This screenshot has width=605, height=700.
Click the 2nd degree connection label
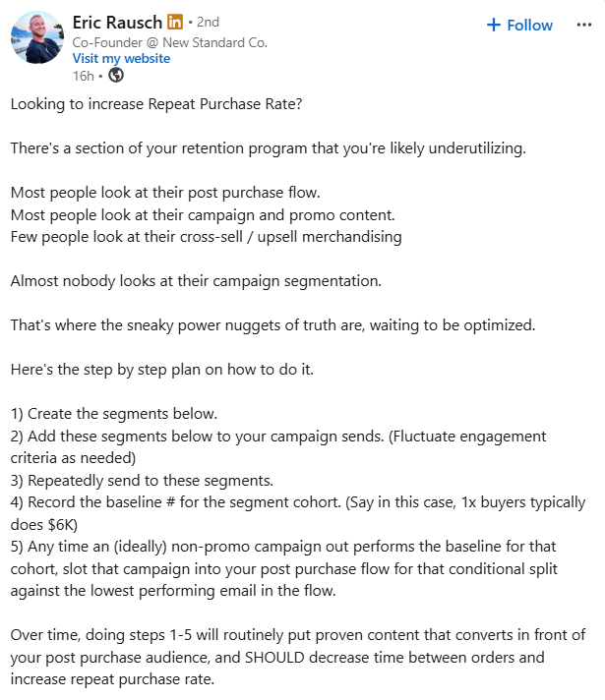point(208,22)
